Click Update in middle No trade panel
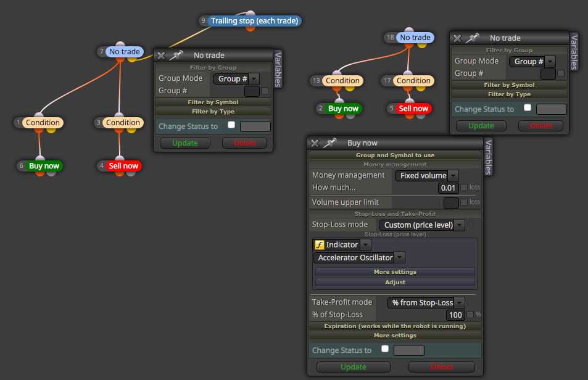 pos(185,143)
